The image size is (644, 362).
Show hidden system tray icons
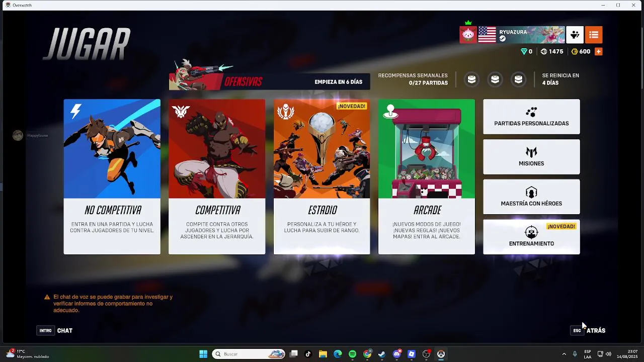pos(563,354)
